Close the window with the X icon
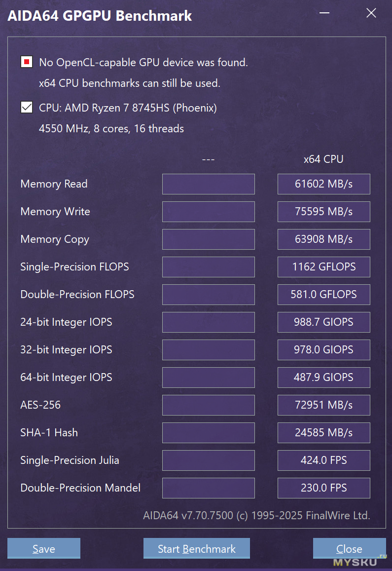 371,13
